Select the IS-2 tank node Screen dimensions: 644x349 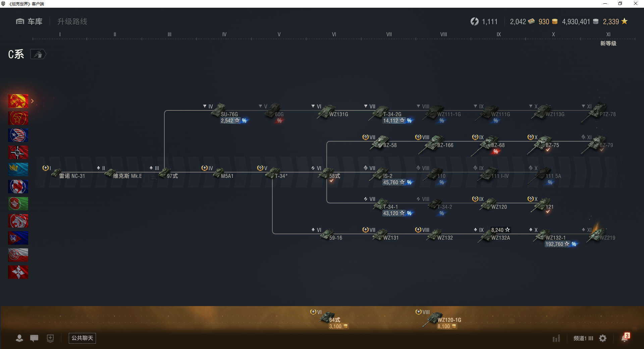389,175
